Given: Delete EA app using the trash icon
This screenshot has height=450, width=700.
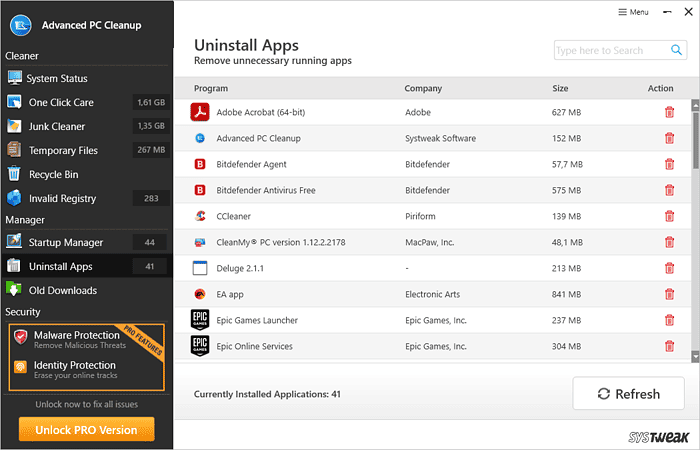Looking at the screenshot, I should click(669, 294).
